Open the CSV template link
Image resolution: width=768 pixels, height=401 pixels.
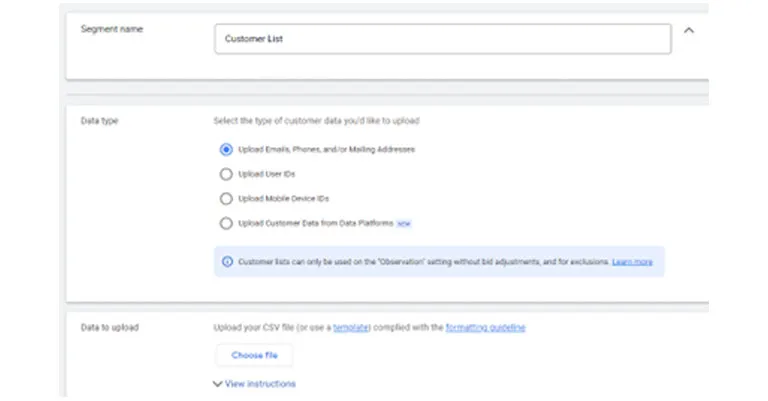coord(351,328)
